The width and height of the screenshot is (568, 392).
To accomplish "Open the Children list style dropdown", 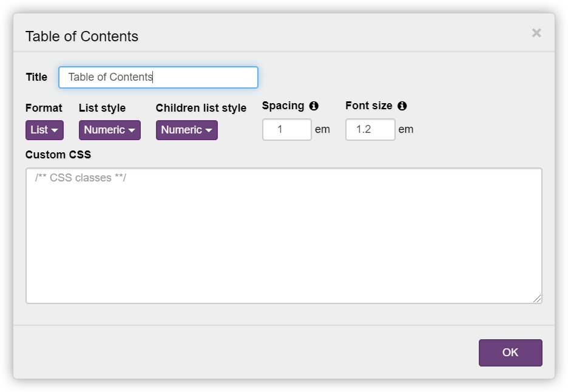I will [x=187, y=130].
